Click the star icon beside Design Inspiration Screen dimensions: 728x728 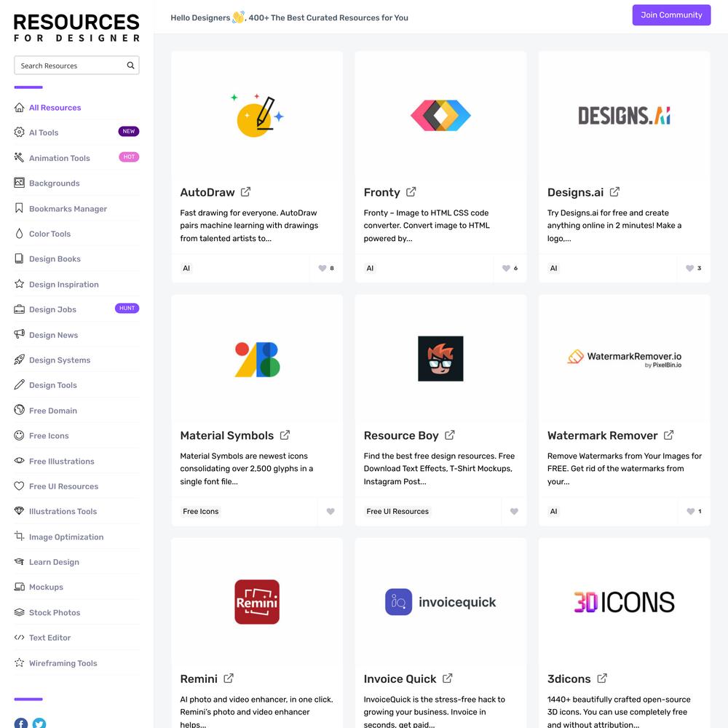pyautogui.click(x=19, y=284)
